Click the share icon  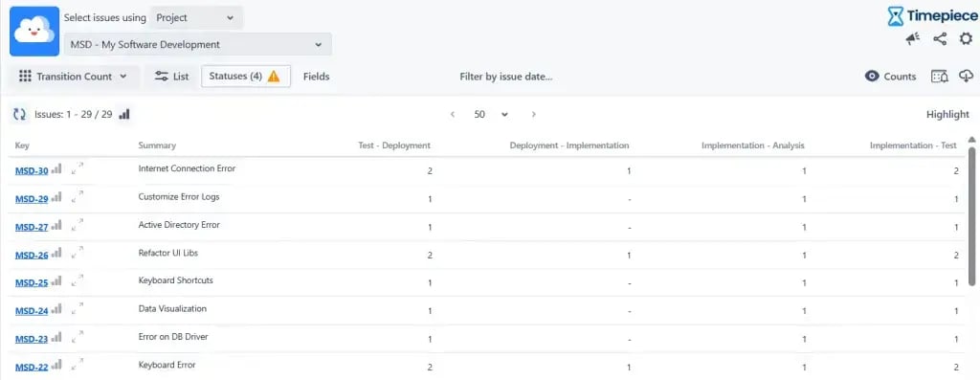point(940,39)
